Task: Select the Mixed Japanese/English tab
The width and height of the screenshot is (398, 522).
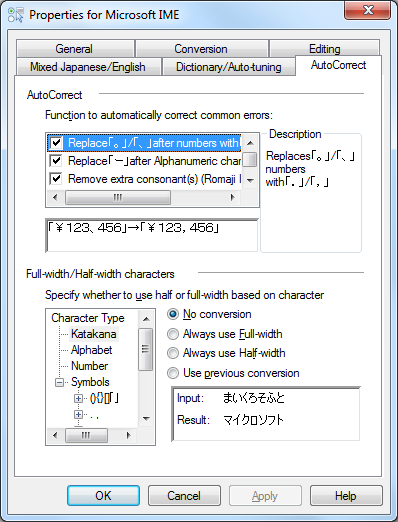Action: 88,67
